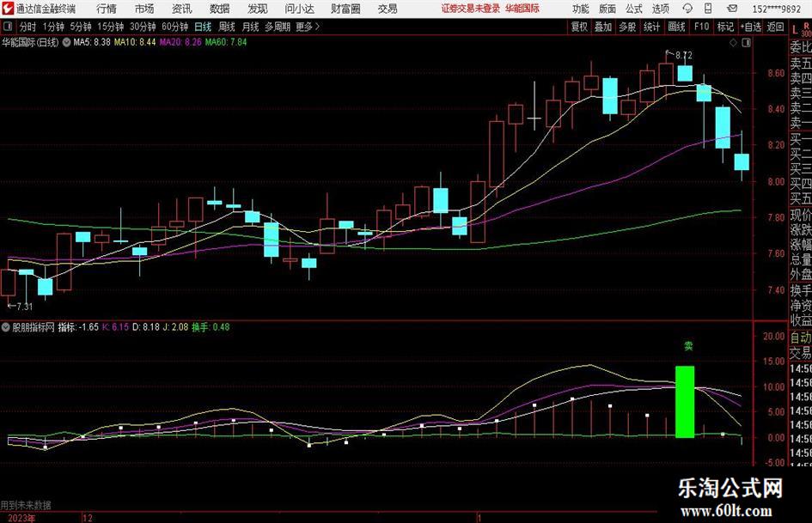812x523 pixels.
Task: Click the Tongdaxin red logo icon
Action: pyautogui.click(x=8, y=9)
